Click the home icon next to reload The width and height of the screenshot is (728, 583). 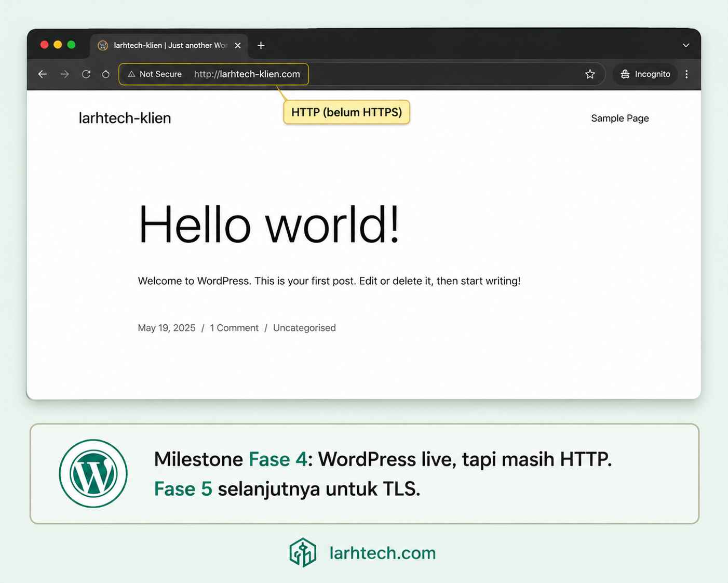[x=105, y=74]
